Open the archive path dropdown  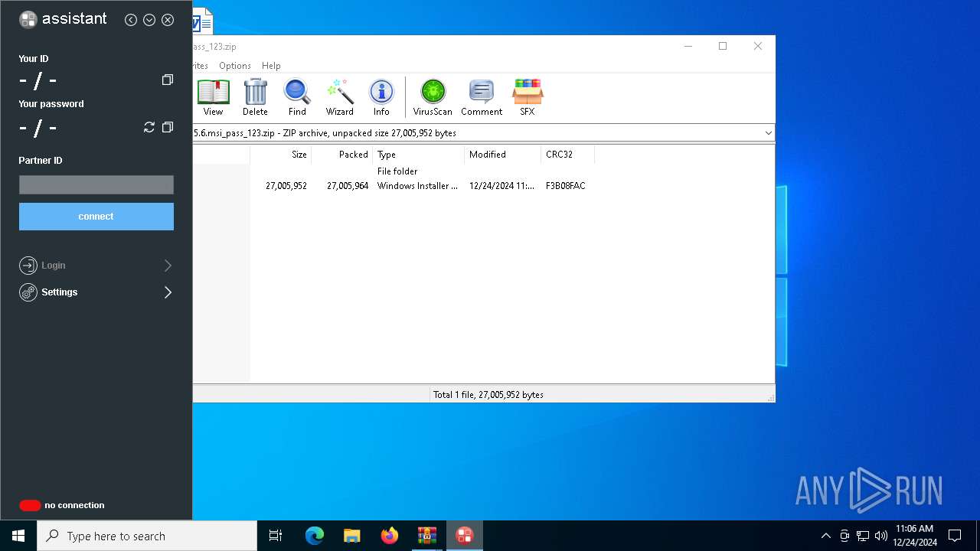click(768, 133)
